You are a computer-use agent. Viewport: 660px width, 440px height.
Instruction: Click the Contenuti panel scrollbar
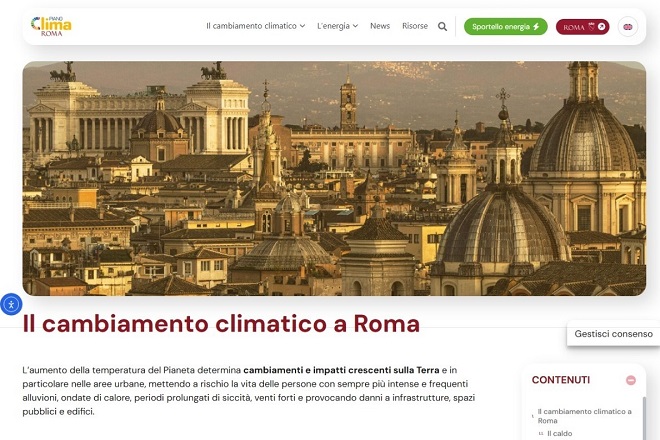[644, 418]
